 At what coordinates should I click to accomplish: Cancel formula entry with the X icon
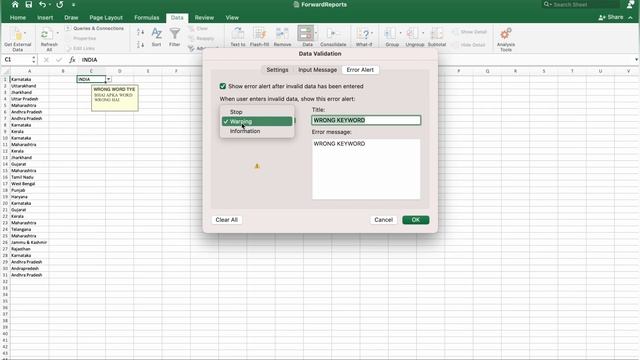[x=46, y=60]
